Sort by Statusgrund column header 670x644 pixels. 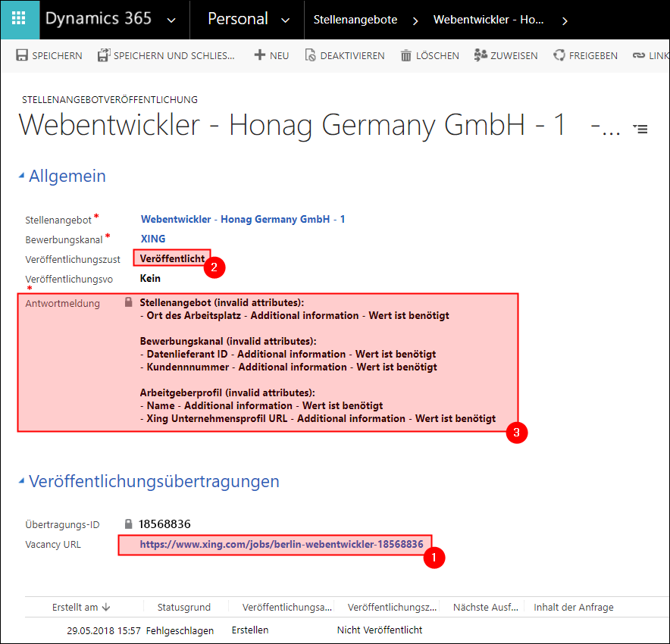pyautogui.click(x=184, y=608)
